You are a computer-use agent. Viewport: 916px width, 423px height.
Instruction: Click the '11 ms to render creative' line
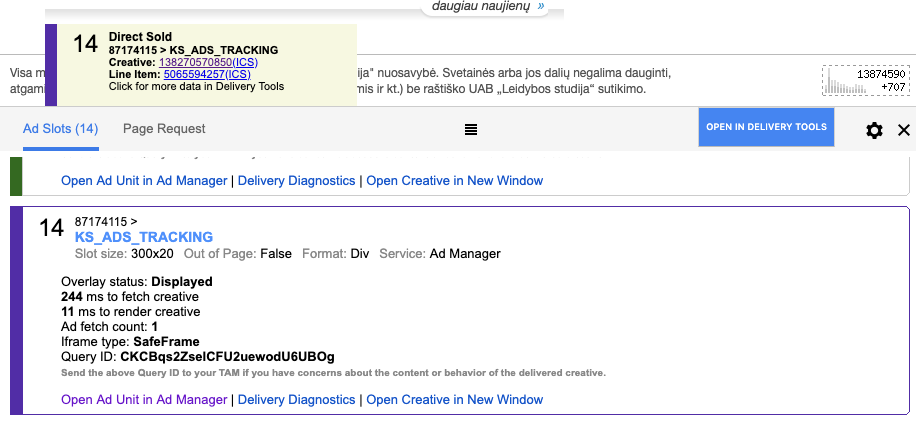pos(130,311)
